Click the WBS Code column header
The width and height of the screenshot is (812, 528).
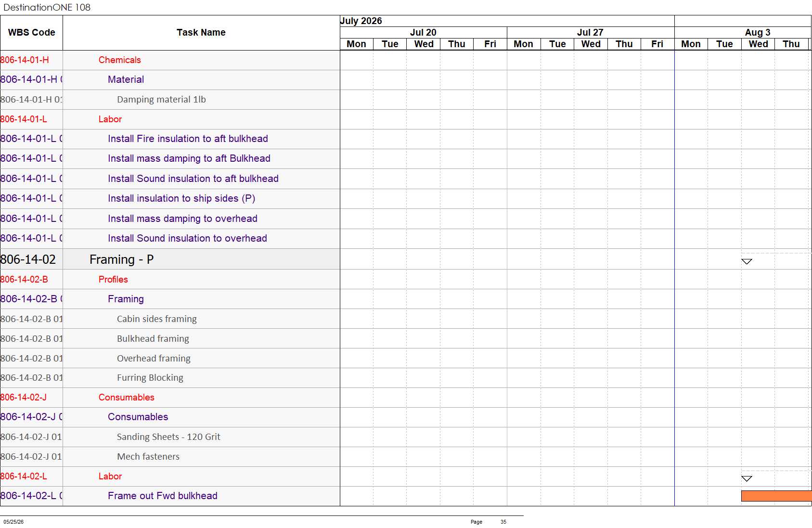(x=31, y=33)
